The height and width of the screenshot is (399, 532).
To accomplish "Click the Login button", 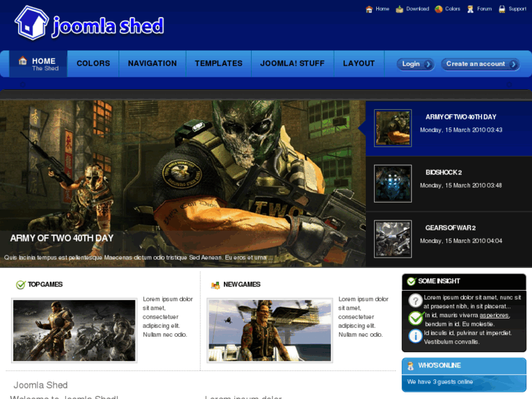I will point(416,64).
